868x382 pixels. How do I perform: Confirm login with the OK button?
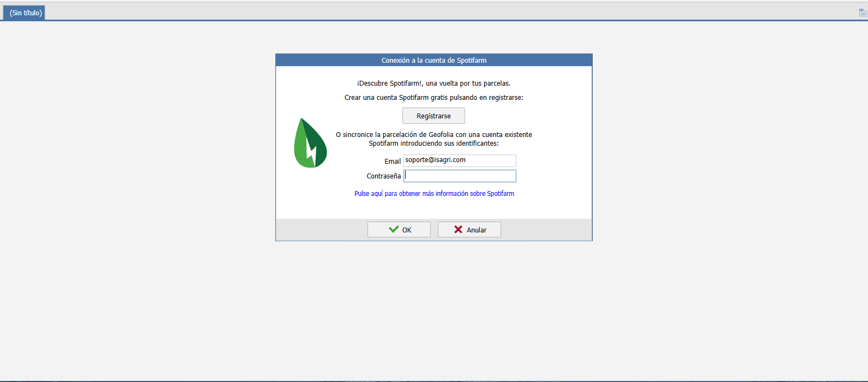tap(399, 230)
